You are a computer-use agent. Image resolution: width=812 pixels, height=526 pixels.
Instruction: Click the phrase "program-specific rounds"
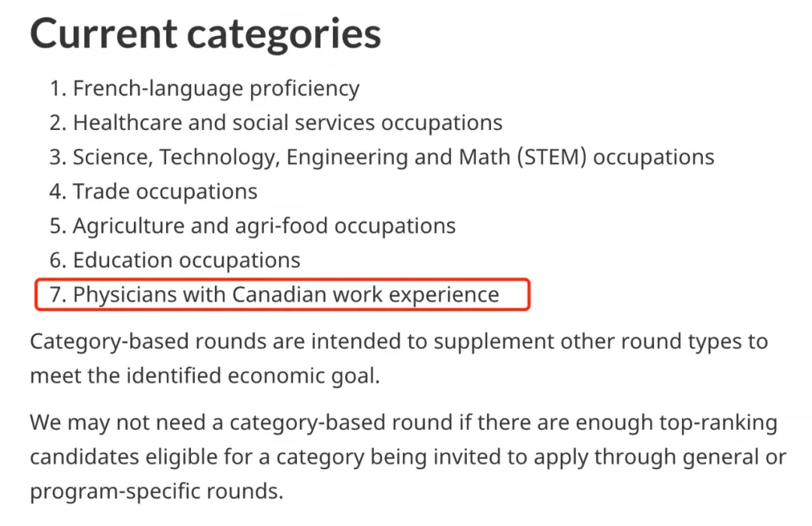156,491
